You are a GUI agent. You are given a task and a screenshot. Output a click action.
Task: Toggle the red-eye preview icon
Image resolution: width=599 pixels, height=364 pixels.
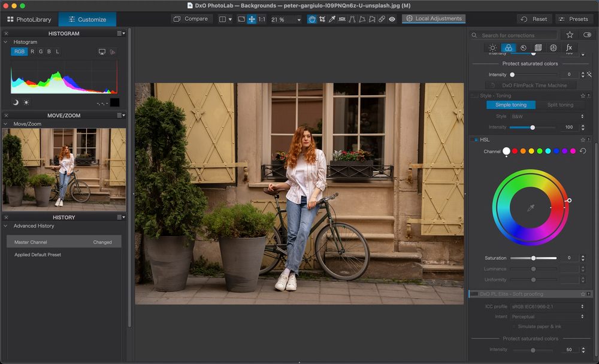392,19
